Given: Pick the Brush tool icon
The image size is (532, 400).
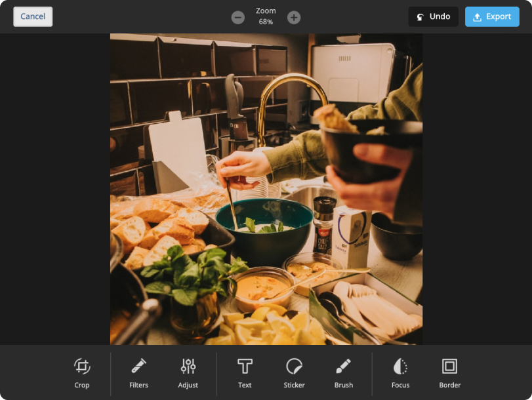Looking at the screenshot, I should [x=343, y=366].
